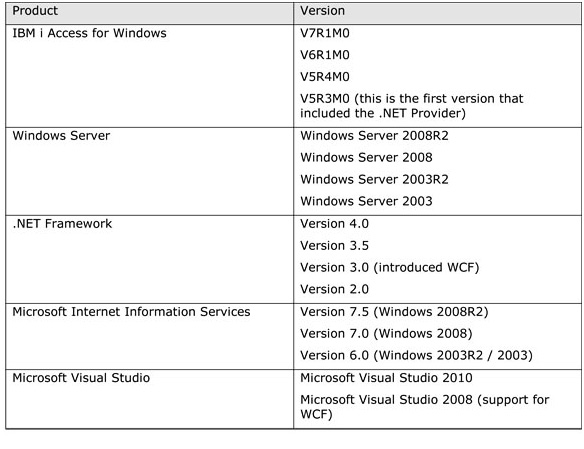This screenshot has width=584, height=449.
Task: Select the Windows Server 2003 line
Action: (x=366, y=201)
